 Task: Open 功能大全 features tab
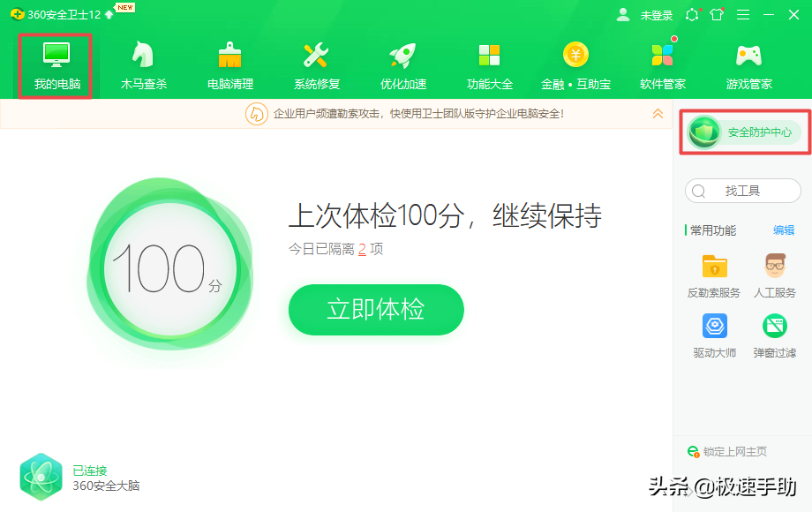pos(489,66)
